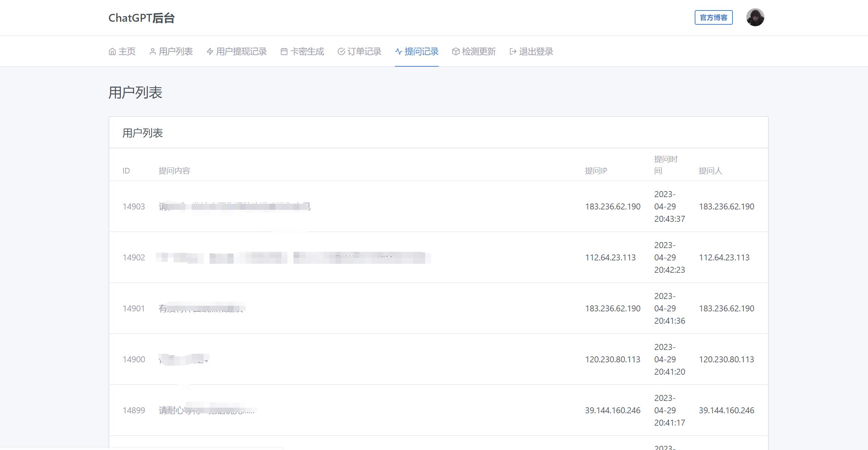
Task: Click the logout arrow icon beside 退出登录
Action: [513, 52]
